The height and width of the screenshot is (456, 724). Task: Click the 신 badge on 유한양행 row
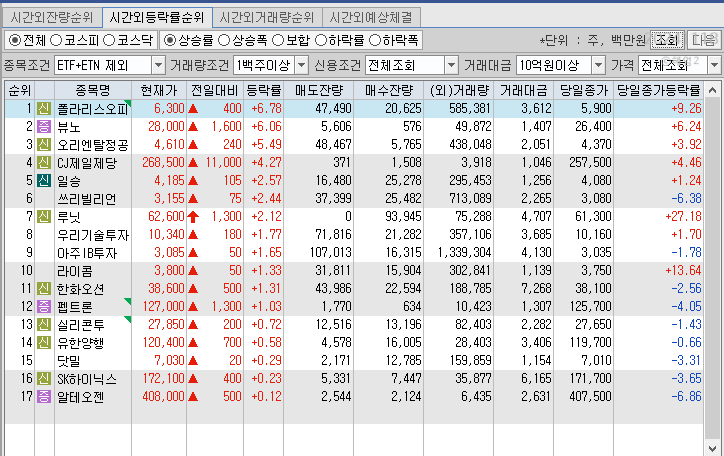pyautogui.click(x=44, y=342)
